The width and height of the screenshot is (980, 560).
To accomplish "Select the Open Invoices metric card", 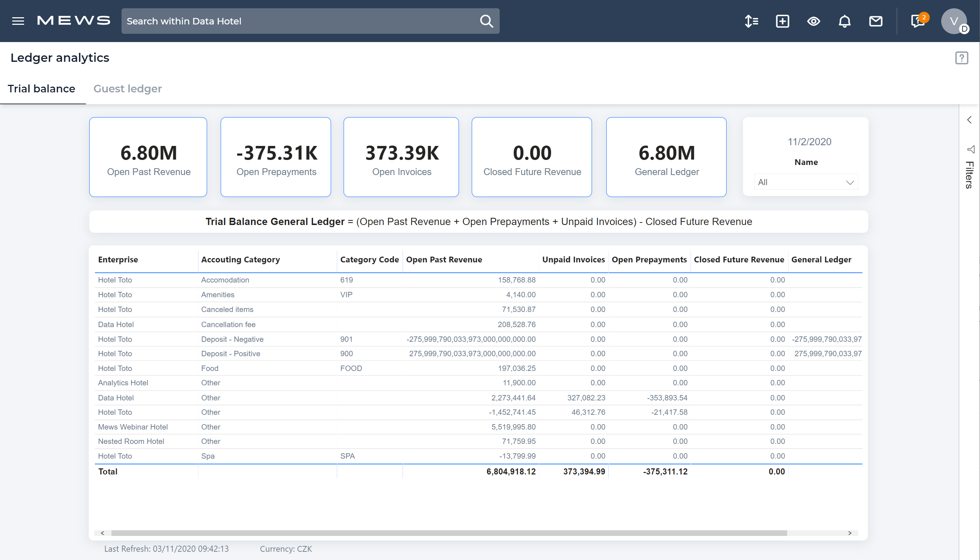I will click(401, 157).
